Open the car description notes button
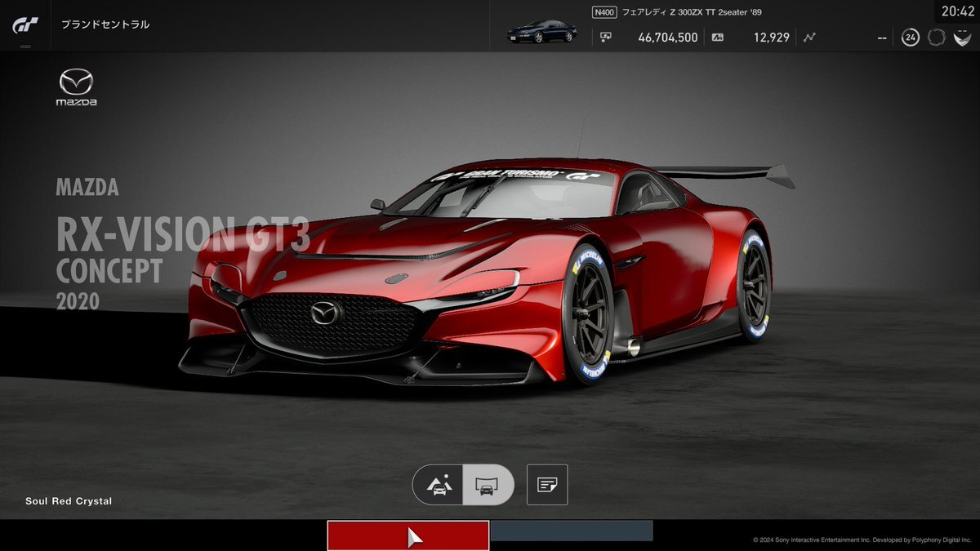The width and height of the screenshot is (980, 551). [547, 485]
